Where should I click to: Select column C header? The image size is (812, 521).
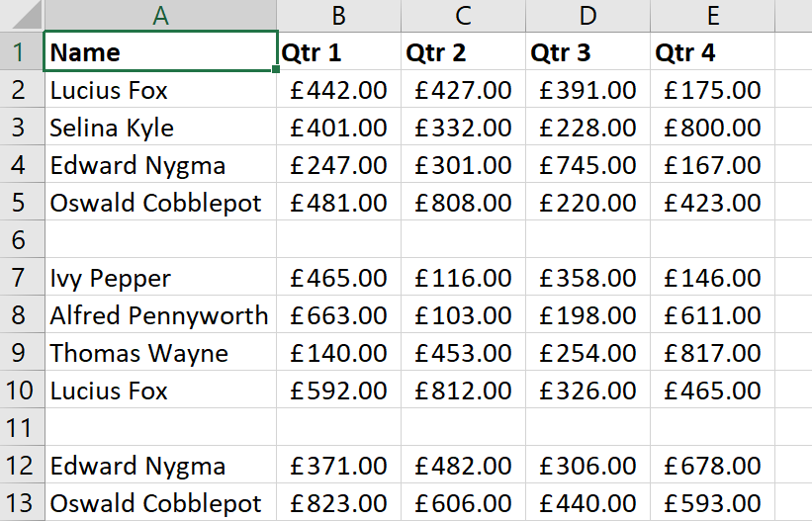(464, 16)
